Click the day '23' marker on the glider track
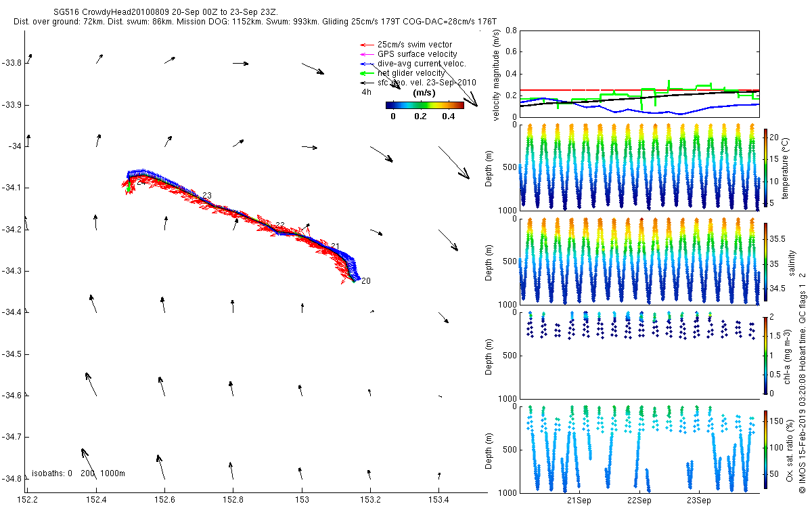The height and width of the screenshot is (508, 812). (207, 196)
